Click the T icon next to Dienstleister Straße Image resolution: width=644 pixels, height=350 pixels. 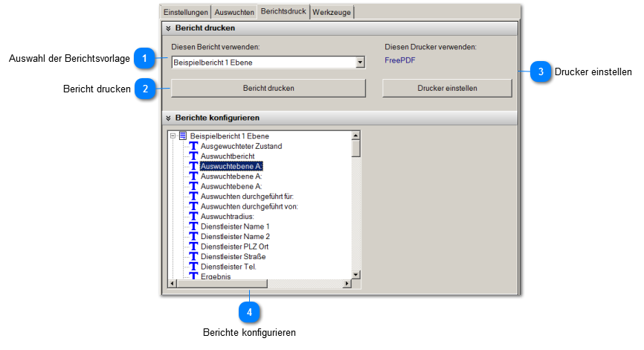(x=194, y=256)
